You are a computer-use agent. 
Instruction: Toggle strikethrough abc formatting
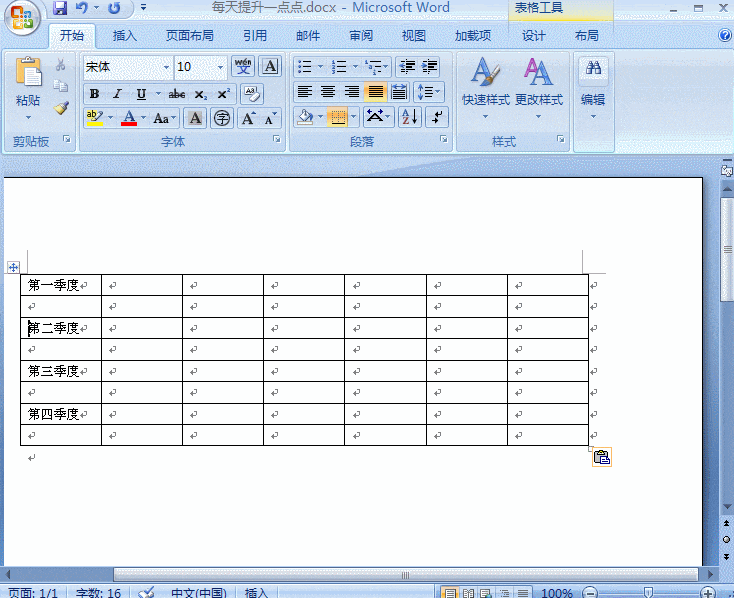pyautogui.click(x=176, y=94)
